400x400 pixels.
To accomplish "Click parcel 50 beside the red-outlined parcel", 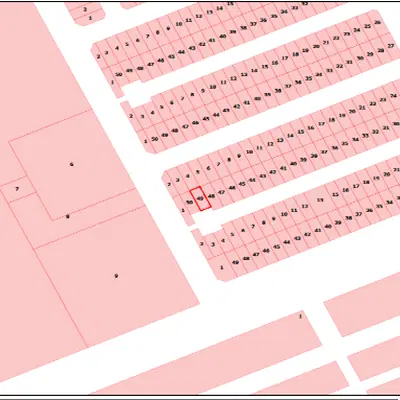I will (x=189, y=202).
